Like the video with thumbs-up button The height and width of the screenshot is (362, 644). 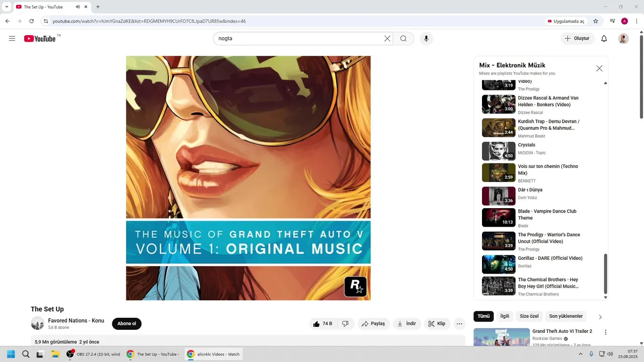(x=322, y=324)
